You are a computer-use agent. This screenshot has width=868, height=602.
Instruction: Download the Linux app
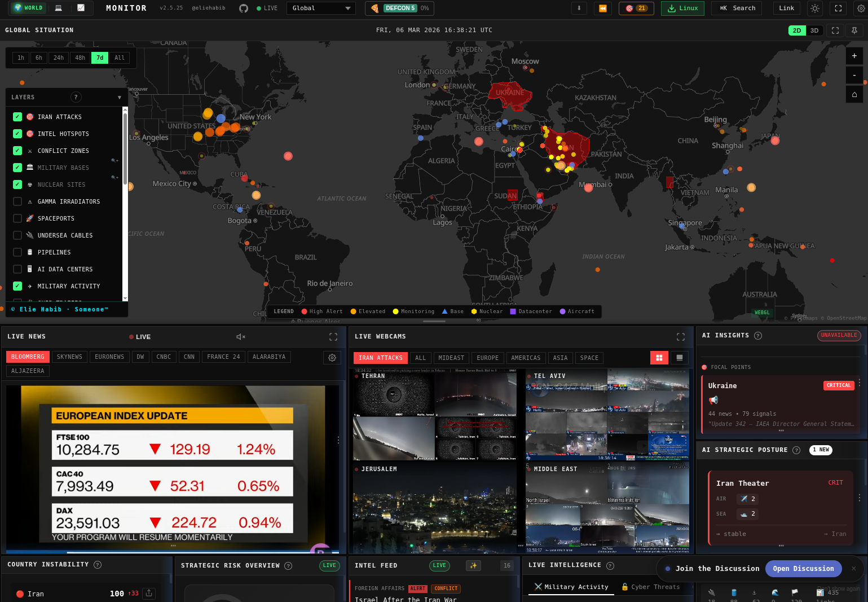click(x=682, y=8)
